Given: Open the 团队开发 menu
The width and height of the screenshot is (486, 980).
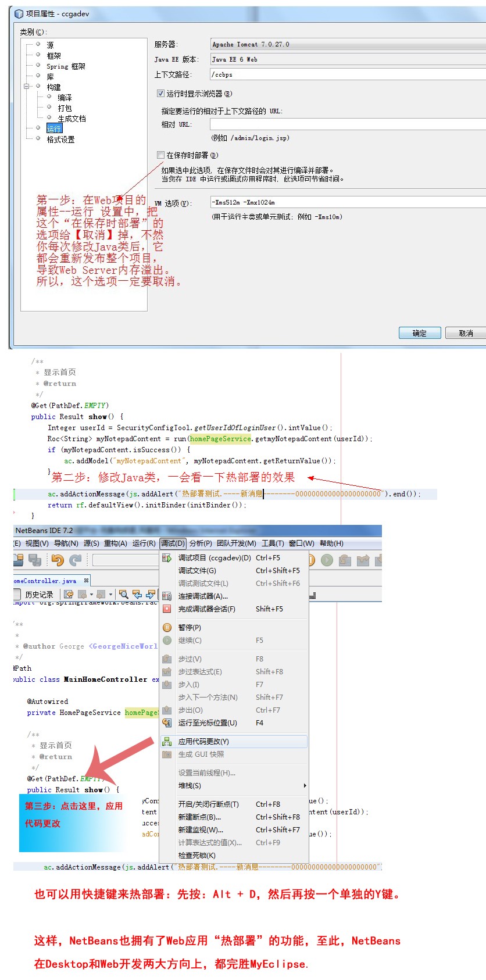Looking at the screenshot, I should coord(236,543).
